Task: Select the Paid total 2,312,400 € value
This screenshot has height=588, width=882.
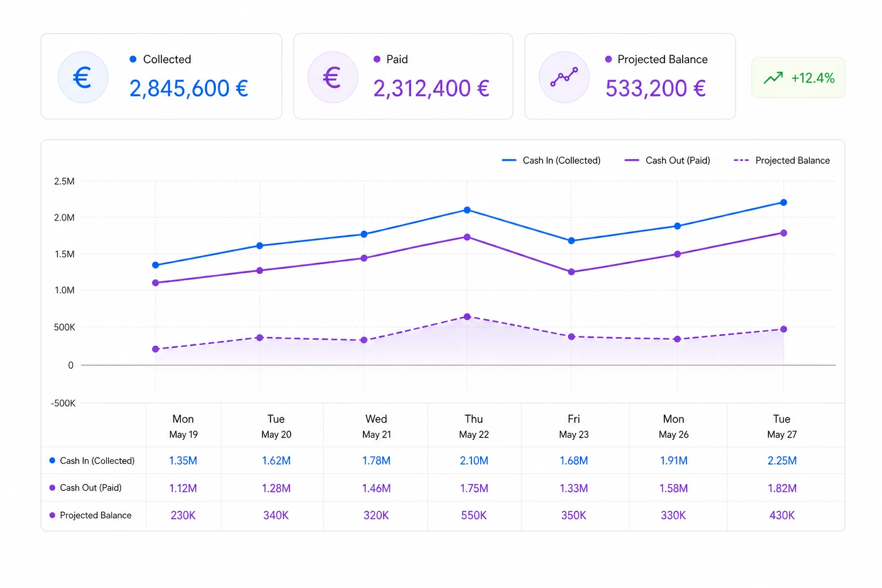Action: coord(431,88)
